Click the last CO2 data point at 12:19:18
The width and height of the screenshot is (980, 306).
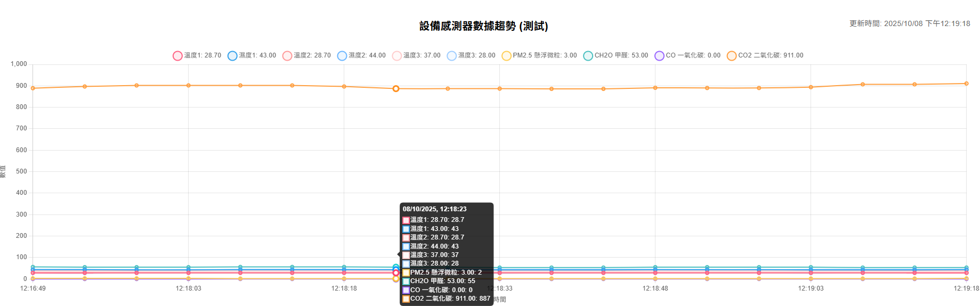coord(966,84)
